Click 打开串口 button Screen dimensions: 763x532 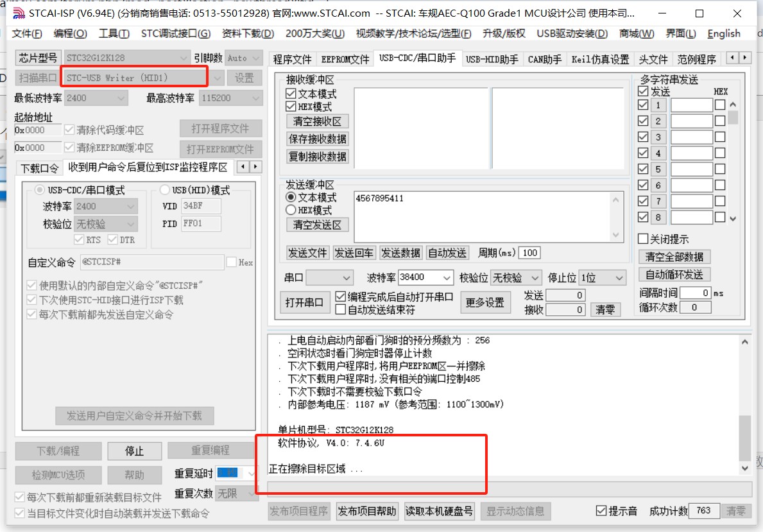pyautogui.click(x=304, y=302)
